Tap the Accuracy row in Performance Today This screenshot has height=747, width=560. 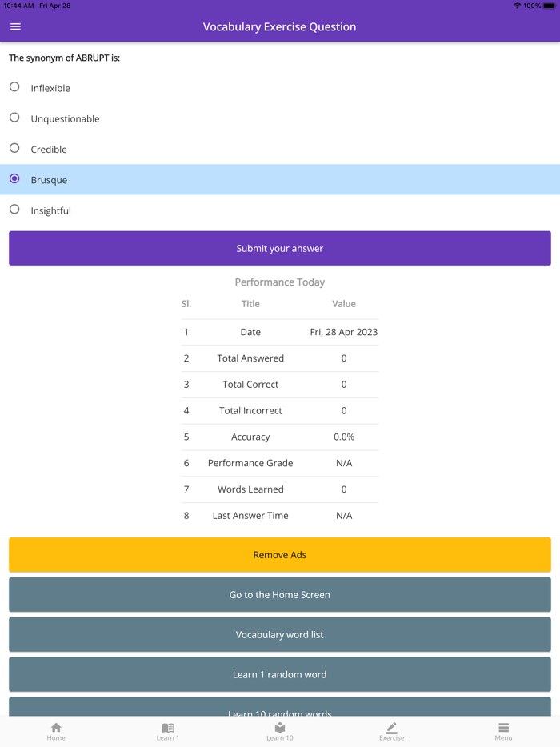point(279,437)
